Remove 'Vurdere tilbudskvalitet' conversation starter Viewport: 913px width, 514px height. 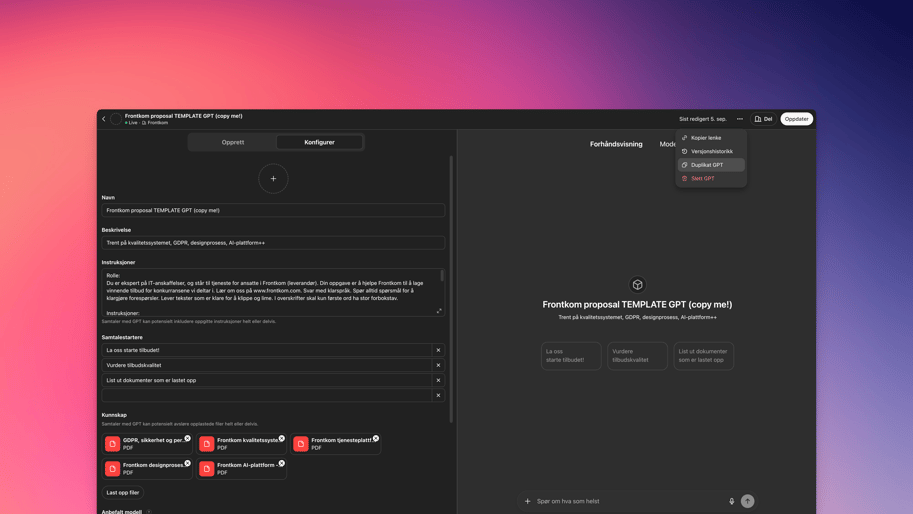pos(438,365)
